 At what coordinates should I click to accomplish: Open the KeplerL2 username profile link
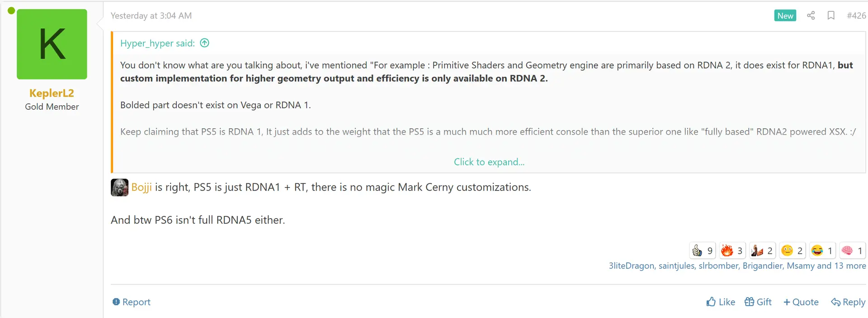tap(52, 93)
